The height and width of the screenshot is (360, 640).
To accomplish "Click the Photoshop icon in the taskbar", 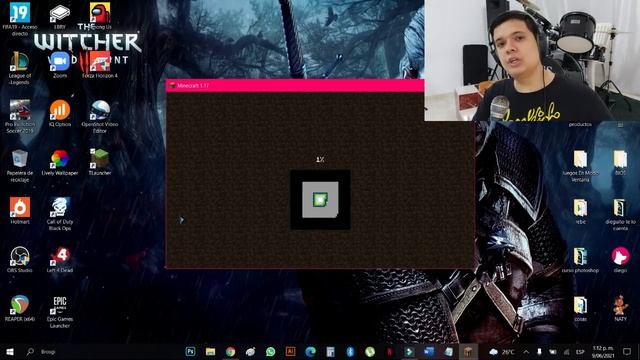I will pyautogui.click(x=190, y=351).
